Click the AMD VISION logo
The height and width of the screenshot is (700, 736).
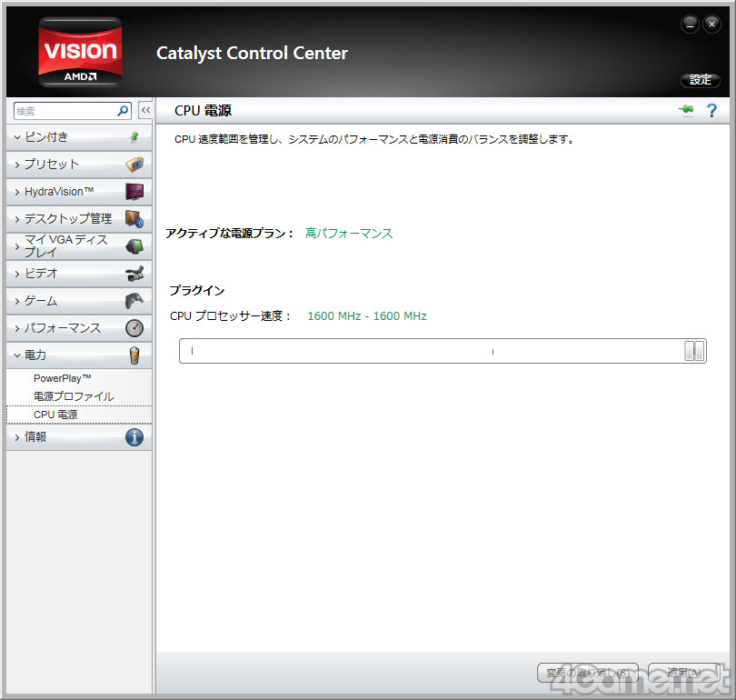click(x=80, y=52)
